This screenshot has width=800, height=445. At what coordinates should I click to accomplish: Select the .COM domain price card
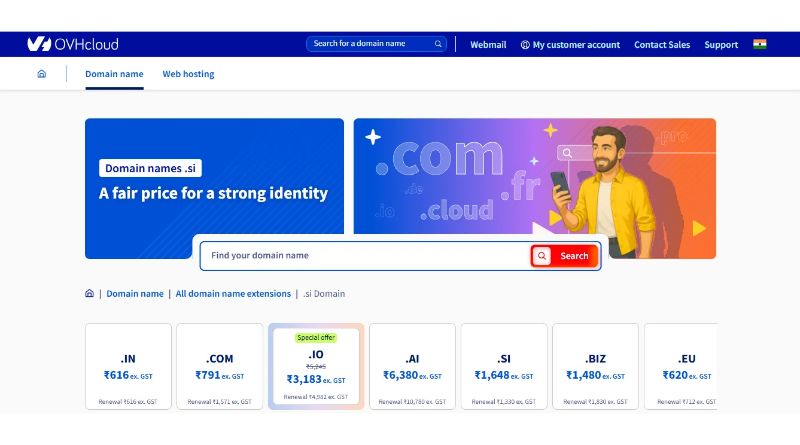tap(219, 366)
